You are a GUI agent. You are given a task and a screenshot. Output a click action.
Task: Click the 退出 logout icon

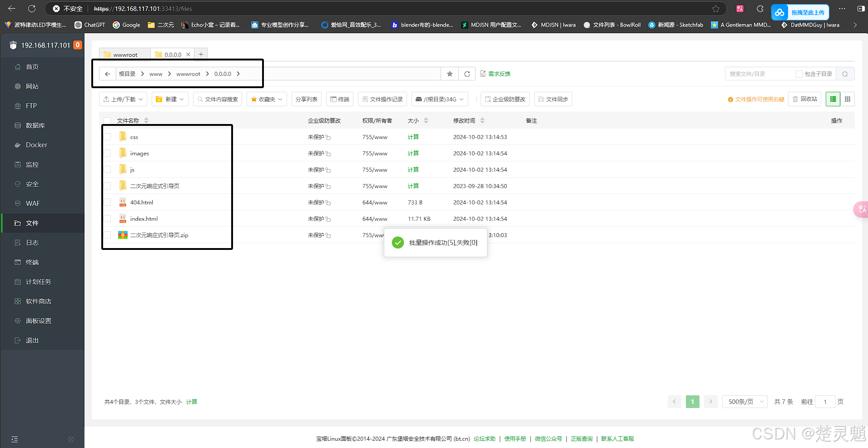click(18, 340)
